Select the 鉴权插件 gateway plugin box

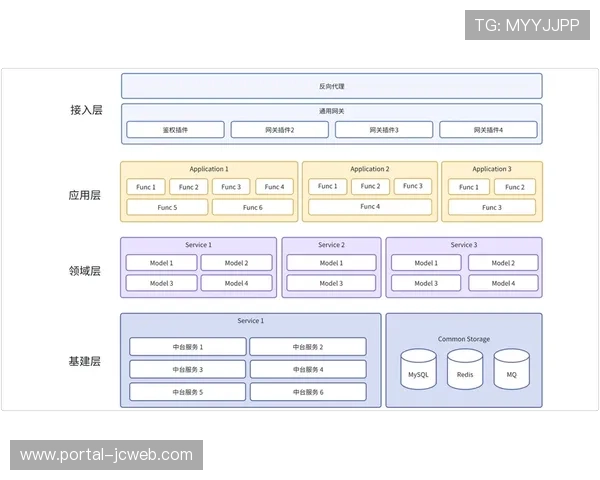(176, 130)
